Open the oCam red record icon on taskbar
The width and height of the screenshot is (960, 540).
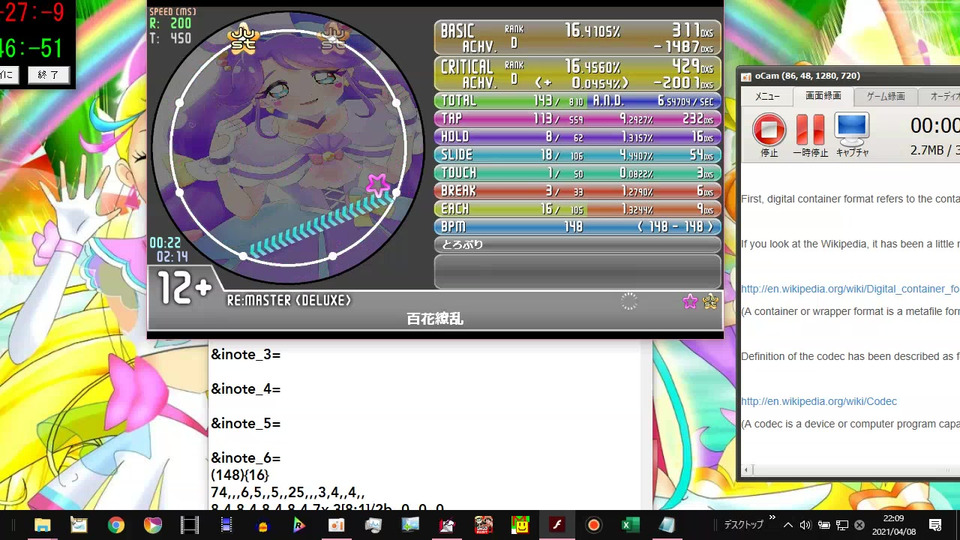[593, 525]
